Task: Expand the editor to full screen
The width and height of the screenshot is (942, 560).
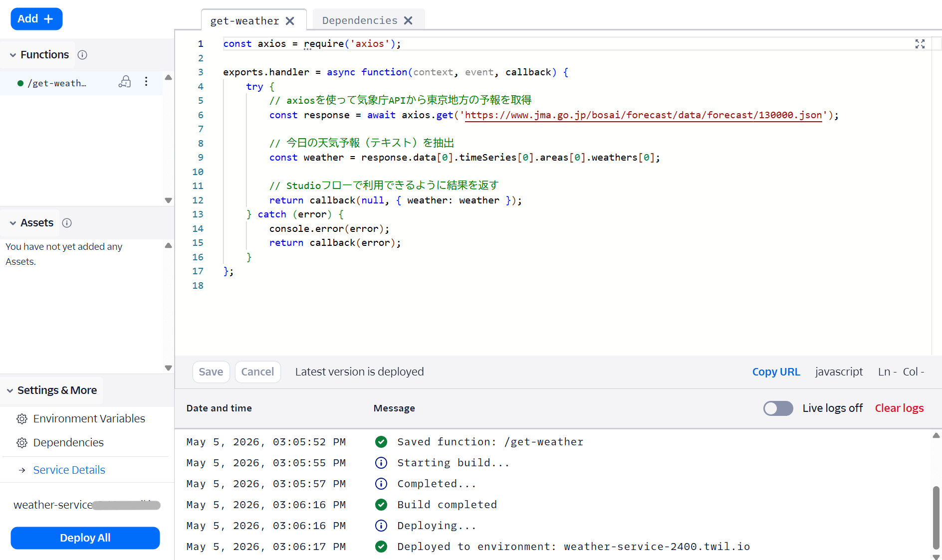Action: point(920,44)
